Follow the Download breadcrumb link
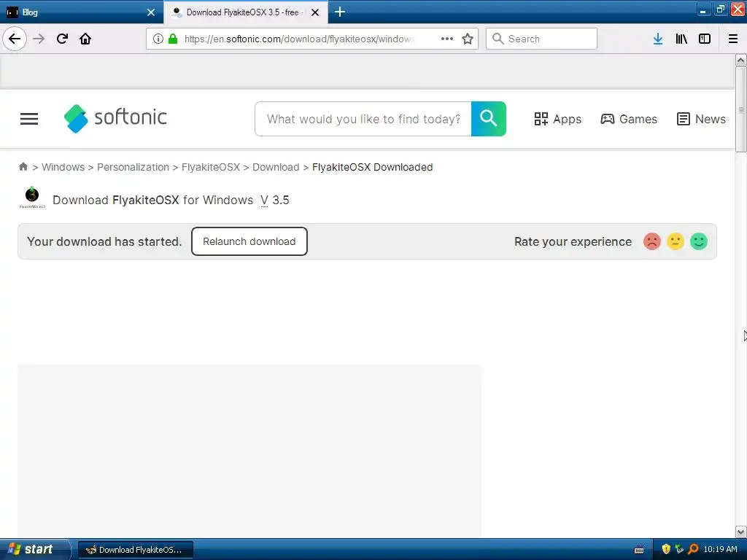Image resolution: width=747 pixels, height=560 pixels. (276, 167)
